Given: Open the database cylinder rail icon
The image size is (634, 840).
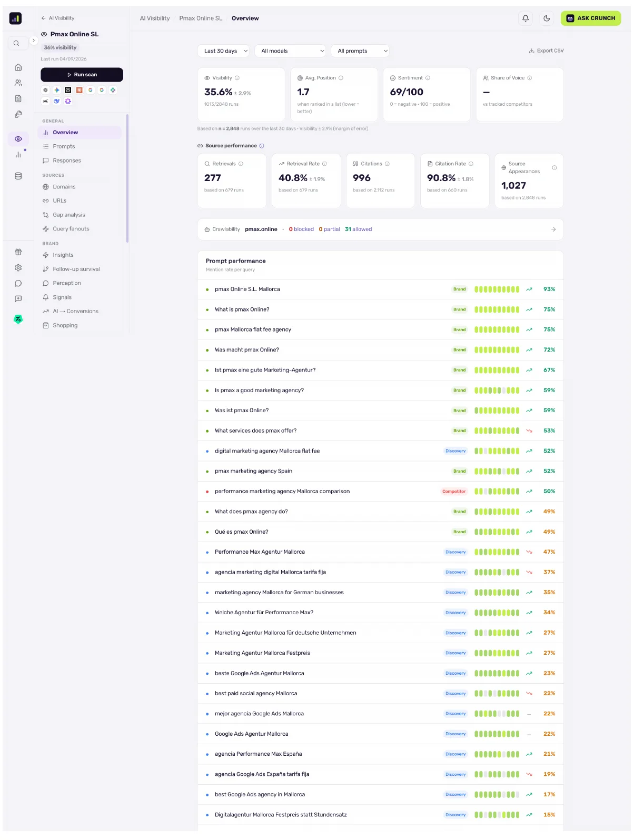Looking at the screenshot, I should (x=18, y=176).
